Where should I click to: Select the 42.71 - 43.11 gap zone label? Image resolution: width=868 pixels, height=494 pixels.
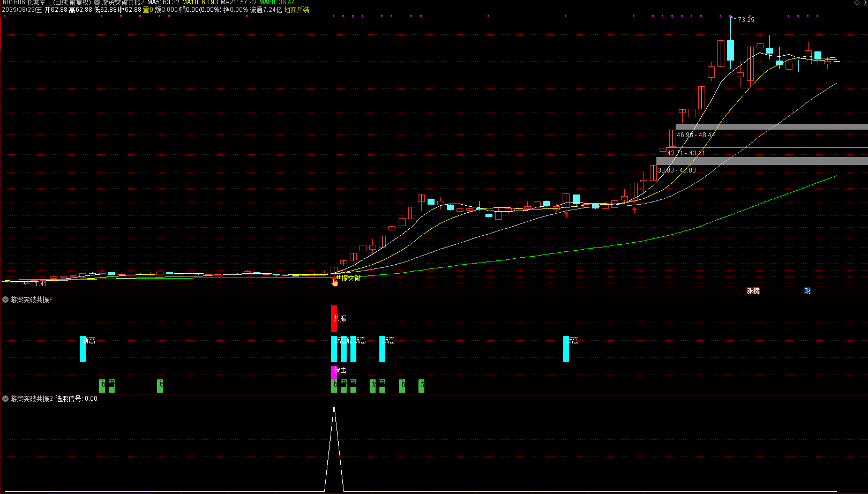click(x=686, y=153)
